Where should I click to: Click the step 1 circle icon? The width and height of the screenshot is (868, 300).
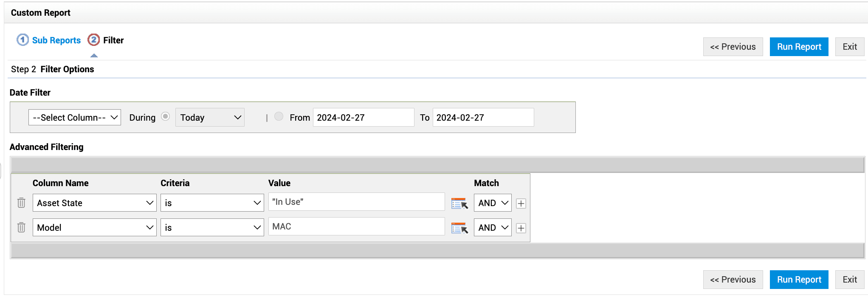23,40
